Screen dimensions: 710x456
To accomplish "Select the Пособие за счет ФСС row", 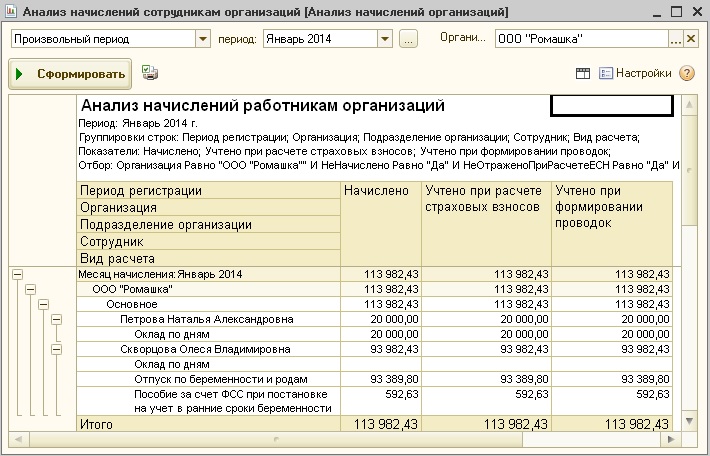I will pos(374,401).
